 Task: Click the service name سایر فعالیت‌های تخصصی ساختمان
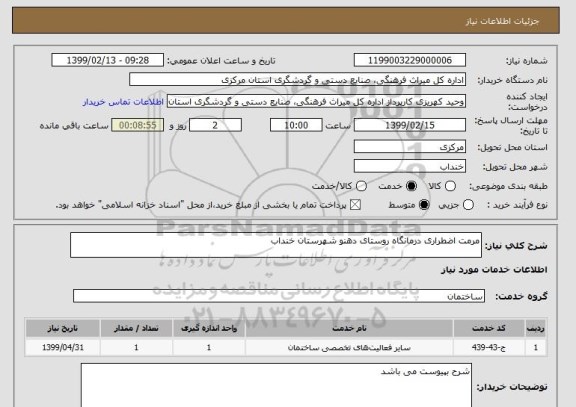[349, 347]
